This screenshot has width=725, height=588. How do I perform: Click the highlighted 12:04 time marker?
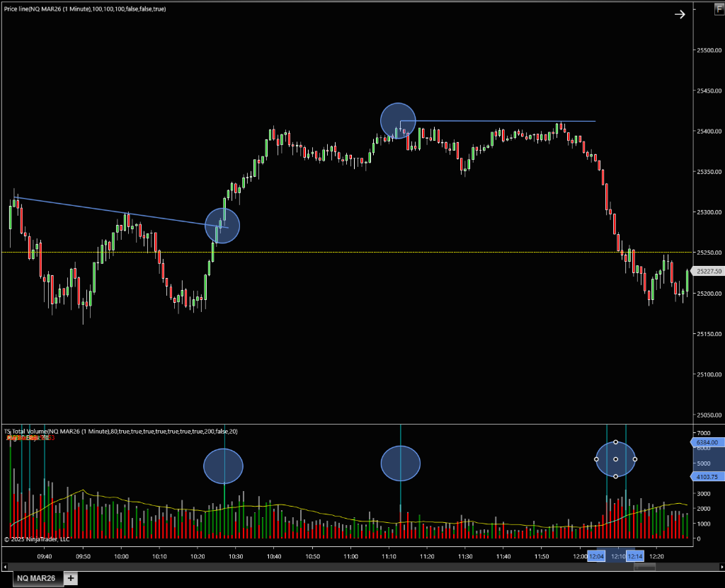pyautogui.click(x=597, y=556)
